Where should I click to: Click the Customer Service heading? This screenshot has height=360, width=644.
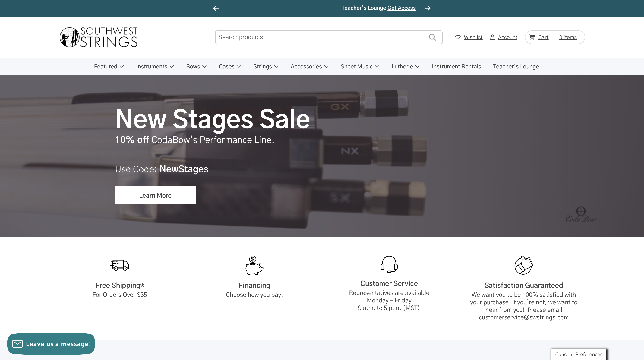[389, 283]
